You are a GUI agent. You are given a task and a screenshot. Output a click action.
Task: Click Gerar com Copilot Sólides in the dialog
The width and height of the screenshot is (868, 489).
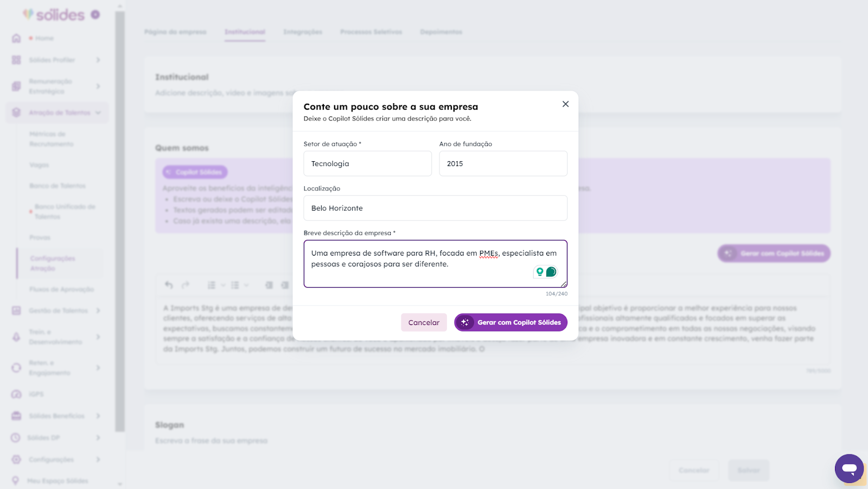click(x=510, y=322)
